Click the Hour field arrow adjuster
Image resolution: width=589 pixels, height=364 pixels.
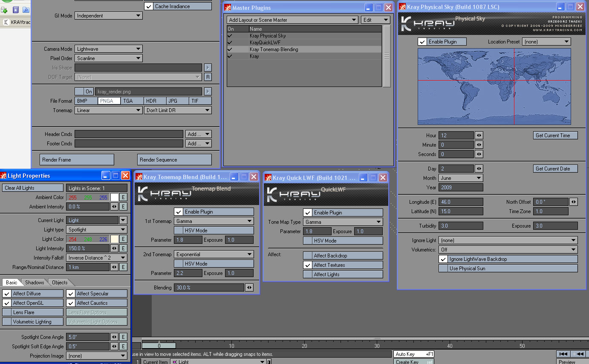click(479, 136)
